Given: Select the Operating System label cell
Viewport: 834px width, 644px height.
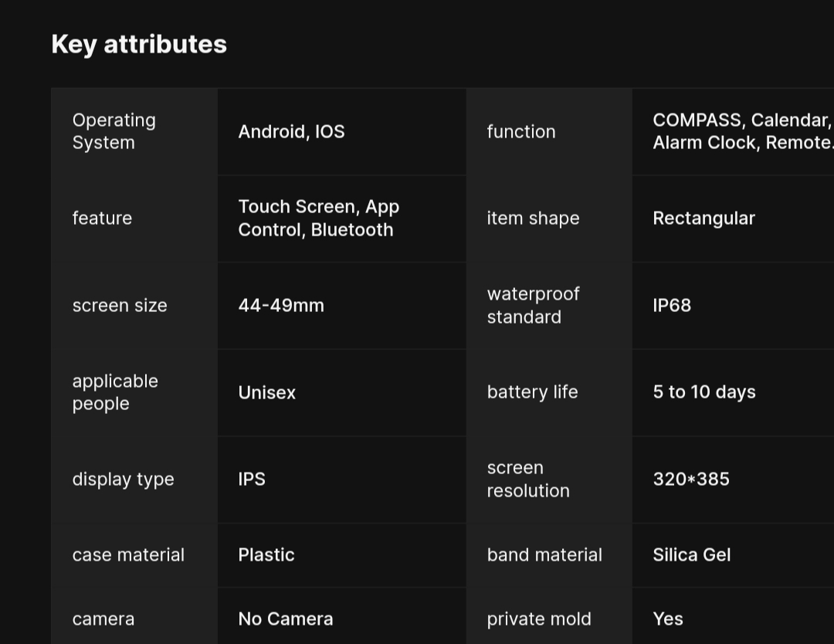Looking at the screenshot, I should pos(114,131).
